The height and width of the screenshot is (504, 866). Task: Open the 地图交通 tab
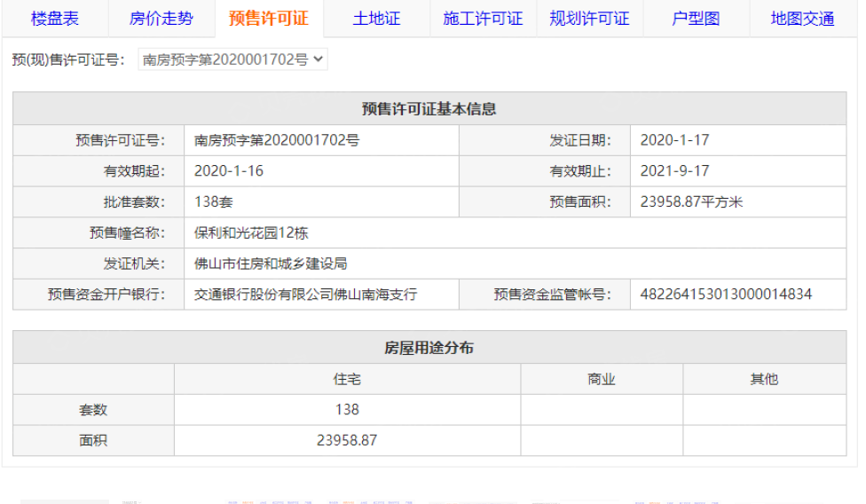(802, 19)
